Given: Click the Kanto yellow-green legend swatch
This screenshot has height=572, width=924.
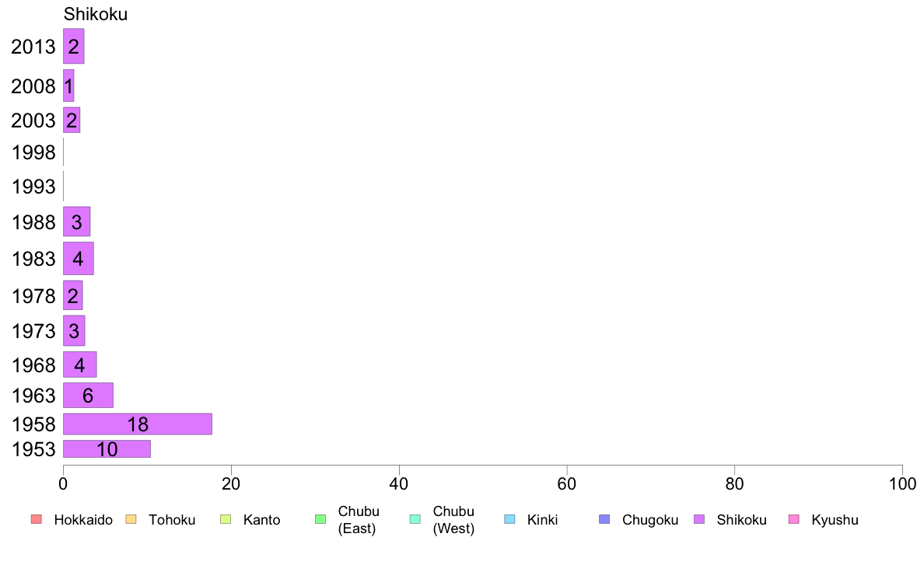Looking at the screenshot, I should click(226, 519).
